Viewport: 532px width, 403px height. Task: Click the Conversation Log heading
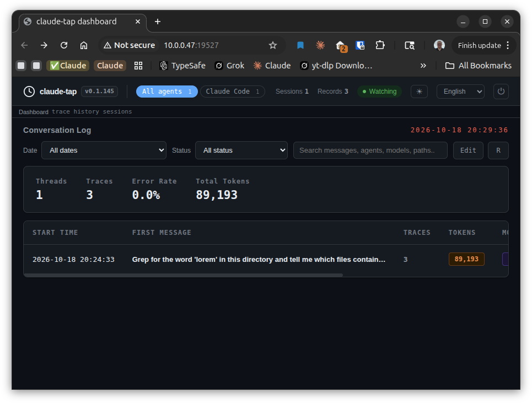tap(57, 130)
